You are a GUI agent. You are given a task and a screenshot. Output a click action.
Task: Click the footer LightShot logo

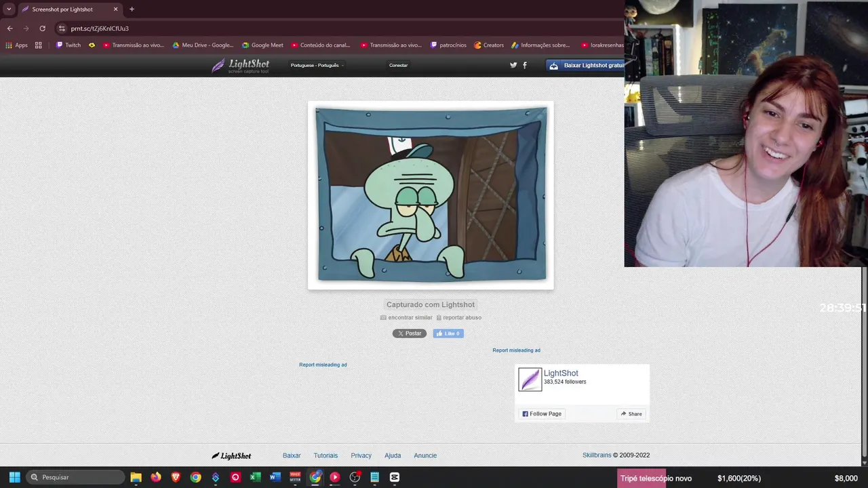(x=231, y=455)
